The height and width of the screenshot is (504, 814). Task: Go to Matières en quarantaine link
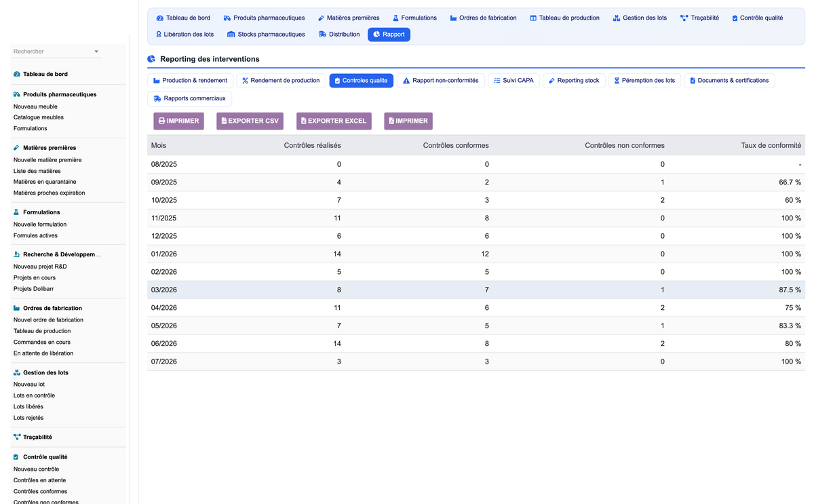pos(45,182)
